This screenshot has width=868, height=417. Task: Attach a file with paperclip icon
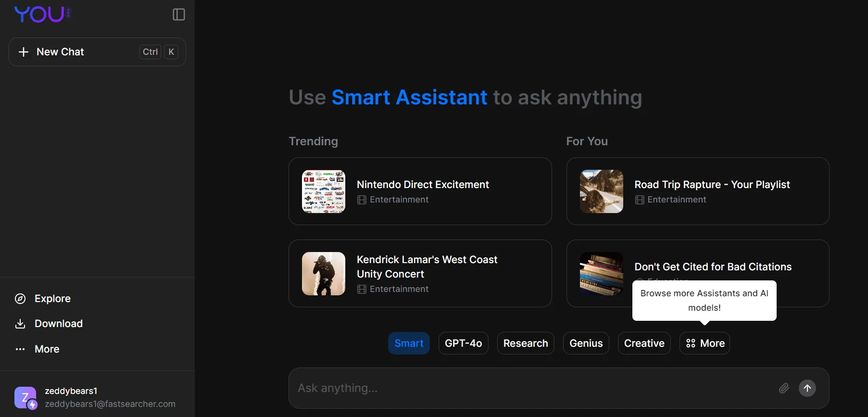784,388
